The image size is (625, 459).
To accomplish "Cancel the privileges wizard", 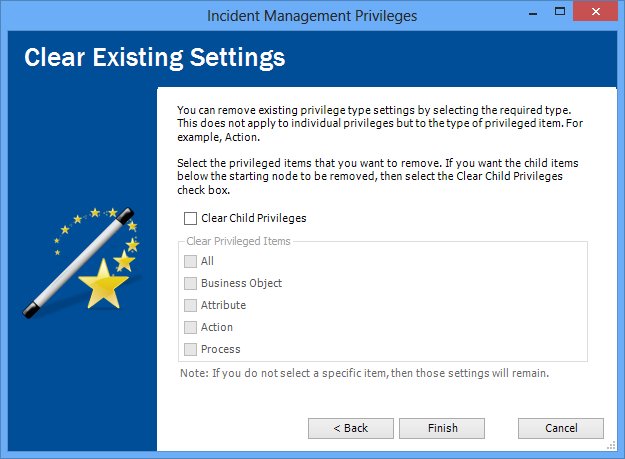I will coord(561,428).
